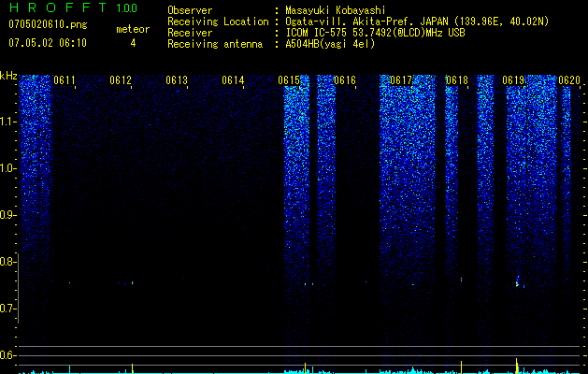Click the kHz axis unit label

click(8, 76)
